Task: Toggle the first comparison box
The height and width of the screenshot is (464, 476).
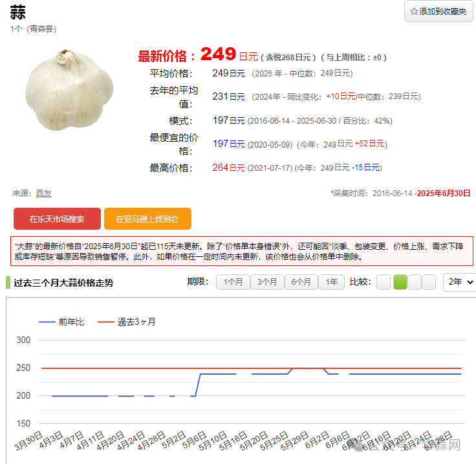Action: click(x=384, y=282)
